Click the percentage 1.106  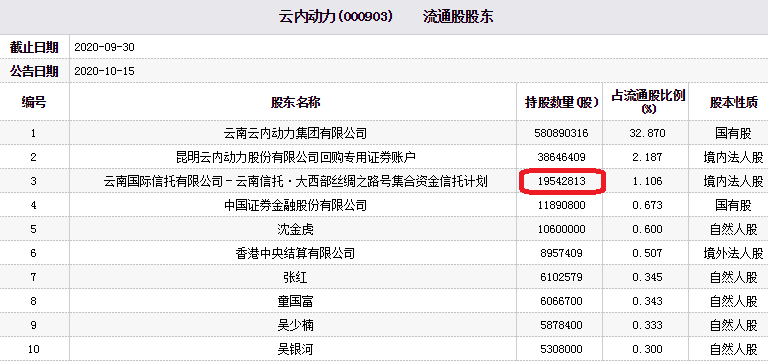[648, 181]
